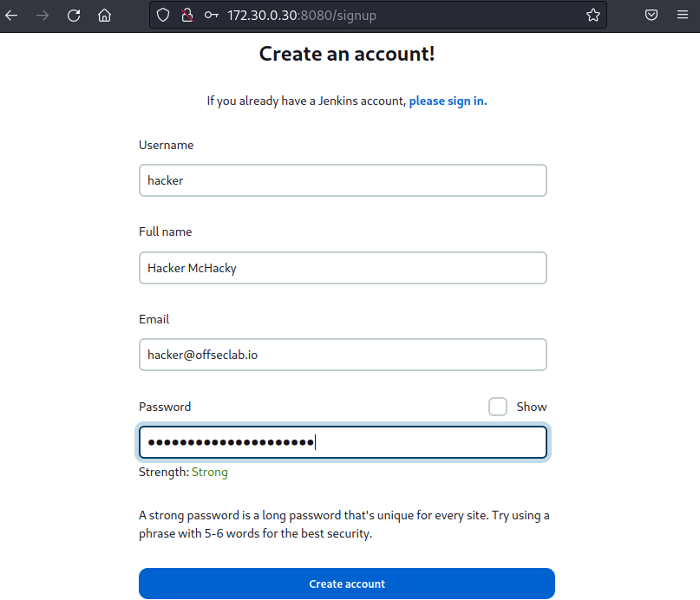The width and height of the screenshot is (700, 600).
Task: Click the browser forward arrow
Action: point(43,15)
